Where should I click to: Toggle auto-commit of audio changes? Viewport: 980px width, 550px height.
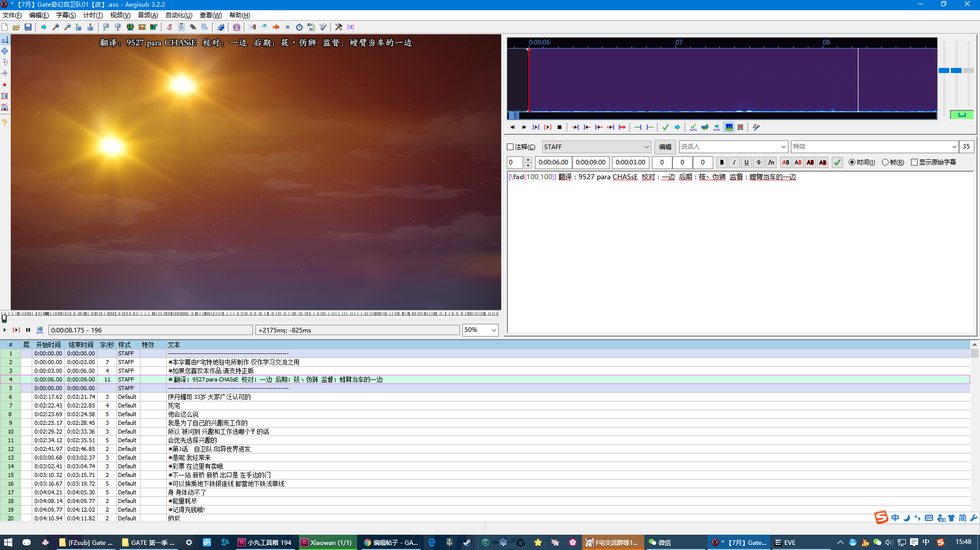(693, 127)
